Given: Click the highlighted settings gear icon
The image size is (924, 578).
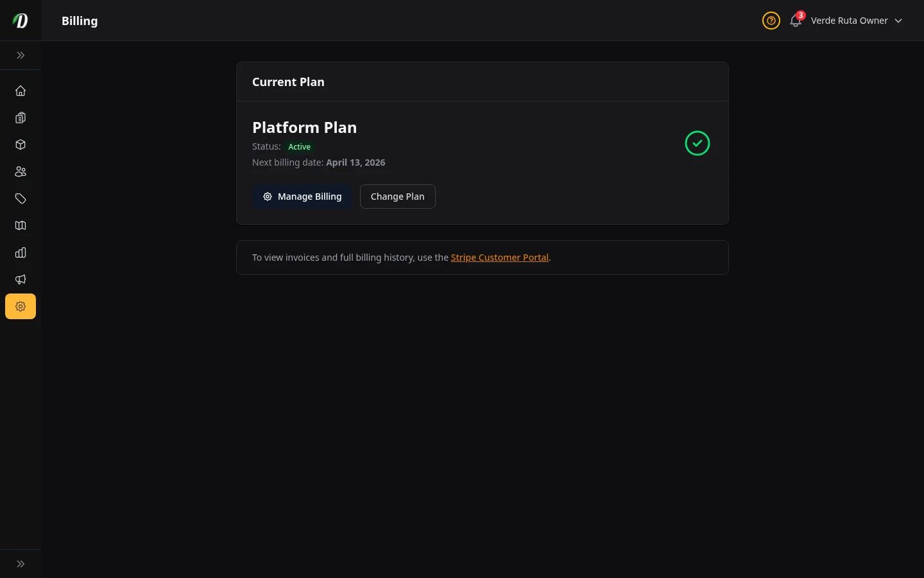Looking at the screenshot, I should click(x=21, y=306).
